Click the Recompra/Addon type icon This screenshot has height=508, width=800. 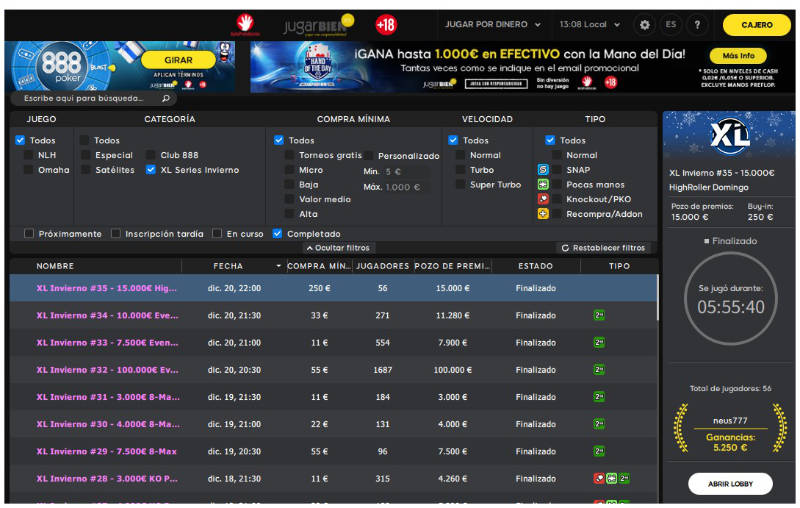point(543,214)
